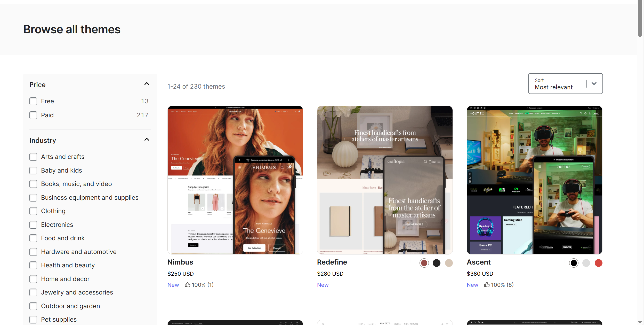Open the Nimbus theme title link
The image size is (644, 325).
point(180,262)
